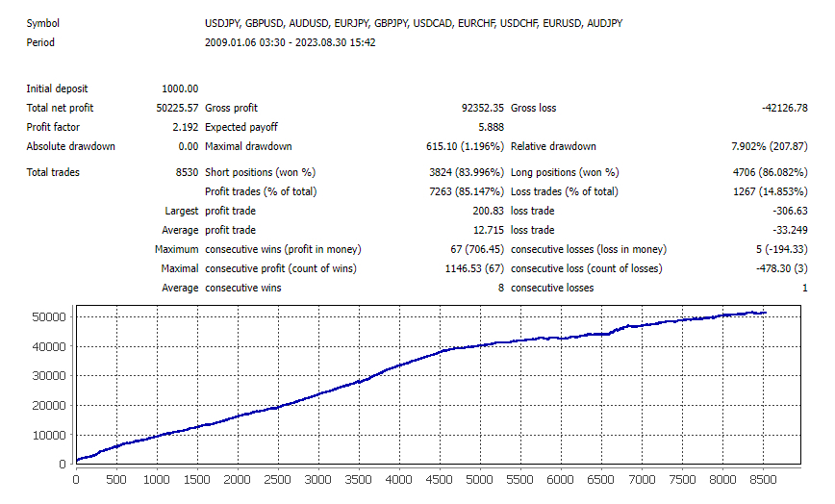Select the Profit factor value 2.192
The image size is (835, 504).
186,127
